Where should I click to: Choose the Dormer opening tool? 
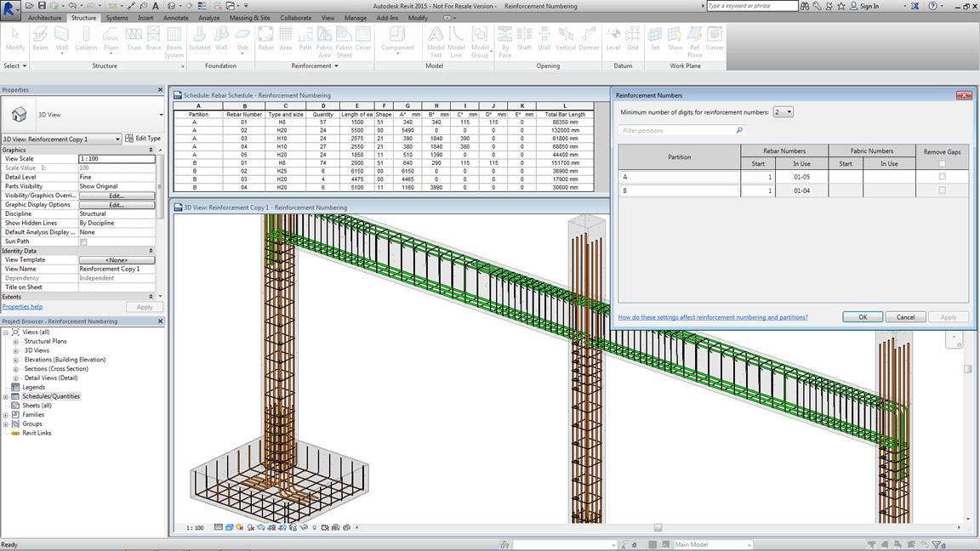click(589, 39)
